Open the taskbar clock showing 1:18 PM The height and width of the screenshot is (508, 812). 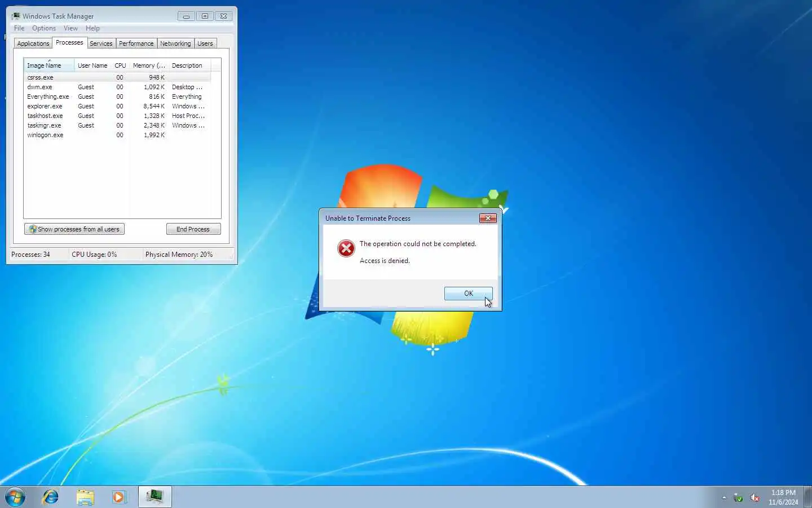pos(783,497)
